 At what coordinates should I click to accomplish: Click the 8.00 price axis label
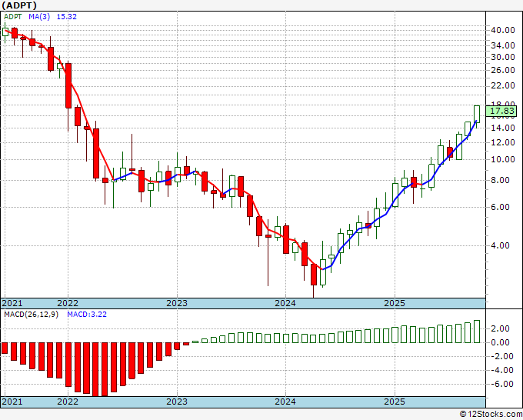click(500, 181)
